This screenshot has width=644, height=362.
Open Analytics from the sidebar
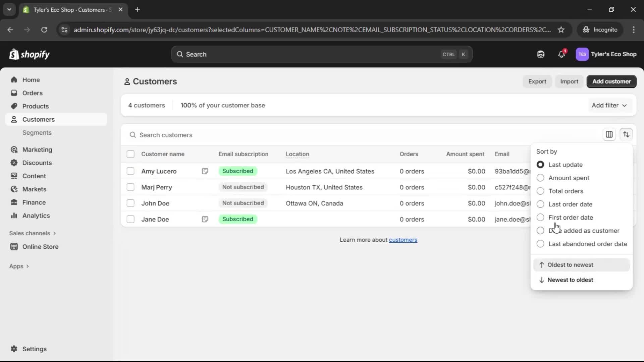coord(36,216)
